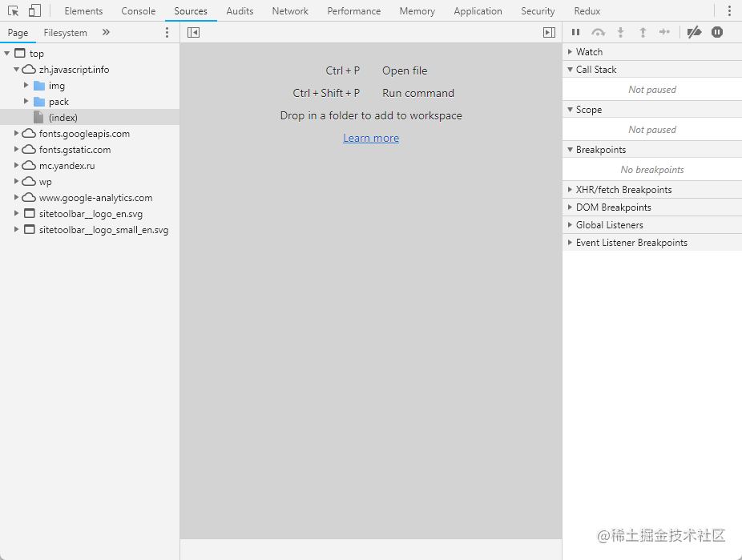Screen dimensions: 742x560
Task: Step into next function call
Action: (x=620, y=32)
